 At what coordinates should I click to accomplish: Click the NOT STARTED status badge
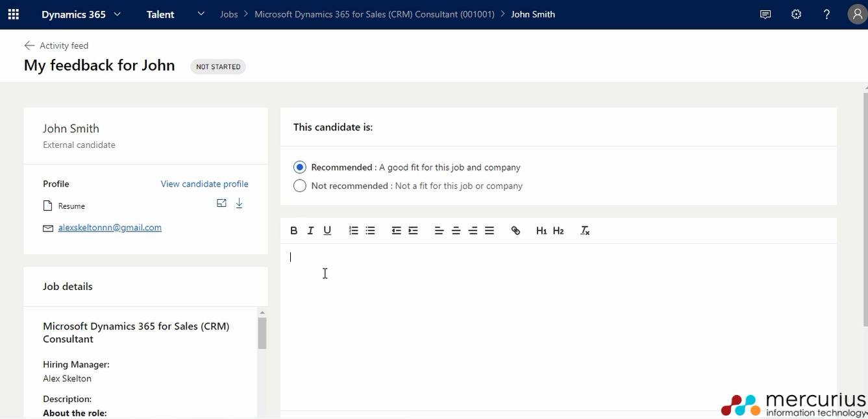(218, 67)
